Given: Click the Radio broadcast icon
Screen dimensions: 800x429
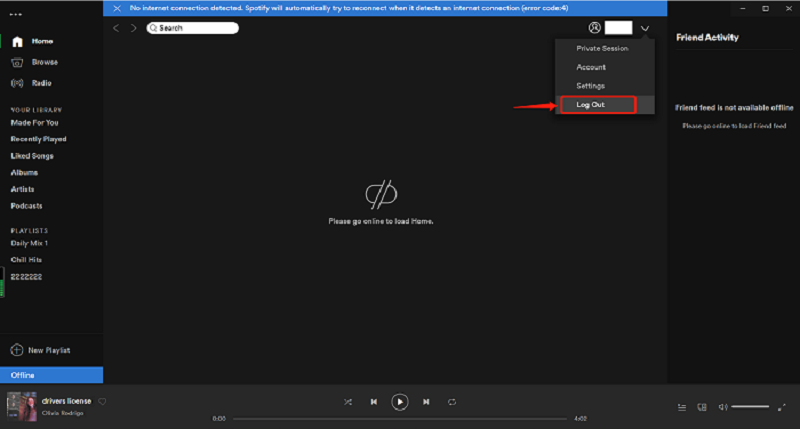Looking at the screenshot, I should (x=17, y=83).
